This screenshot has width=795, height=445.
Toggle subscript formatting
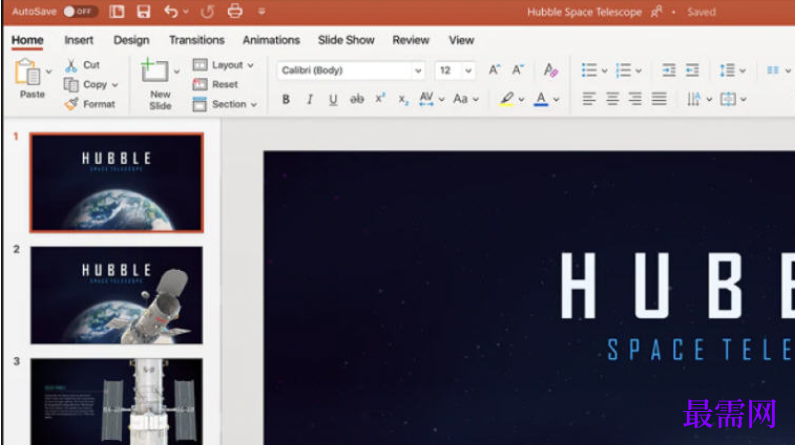tap(403, 100)
